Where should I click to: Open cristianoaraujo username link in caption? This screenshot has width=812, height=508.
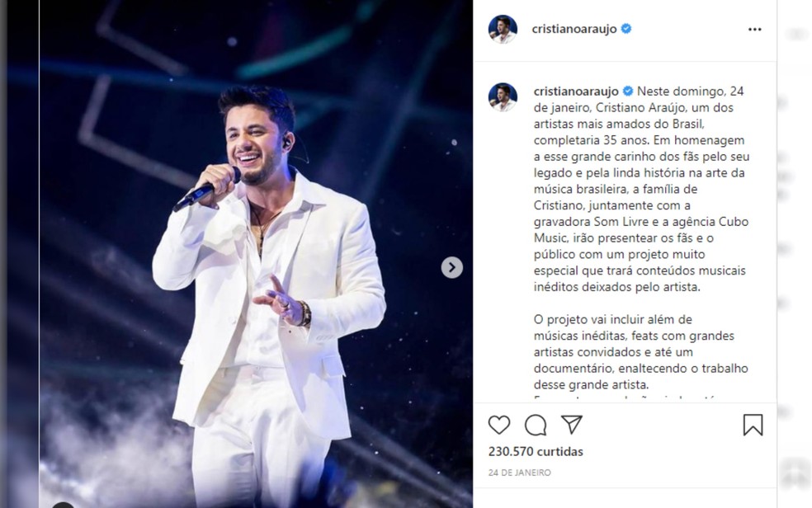[576, 92]
